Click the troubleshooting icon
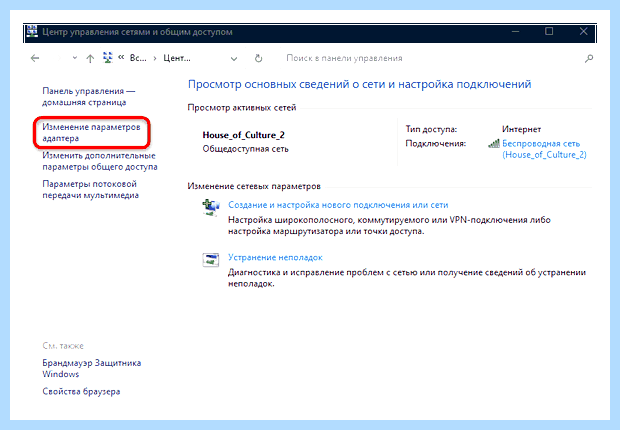 point(210,260)
